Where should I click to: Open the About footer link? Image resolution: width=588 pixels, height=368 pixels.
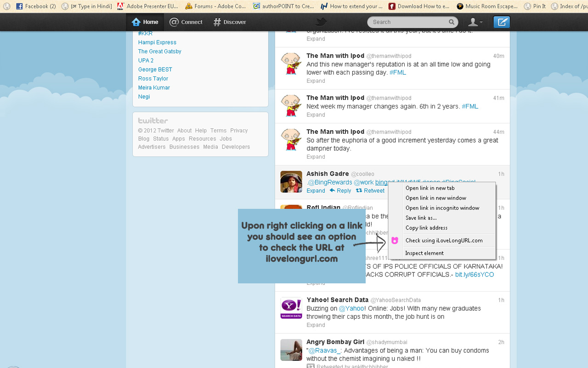tap(184, 131)
